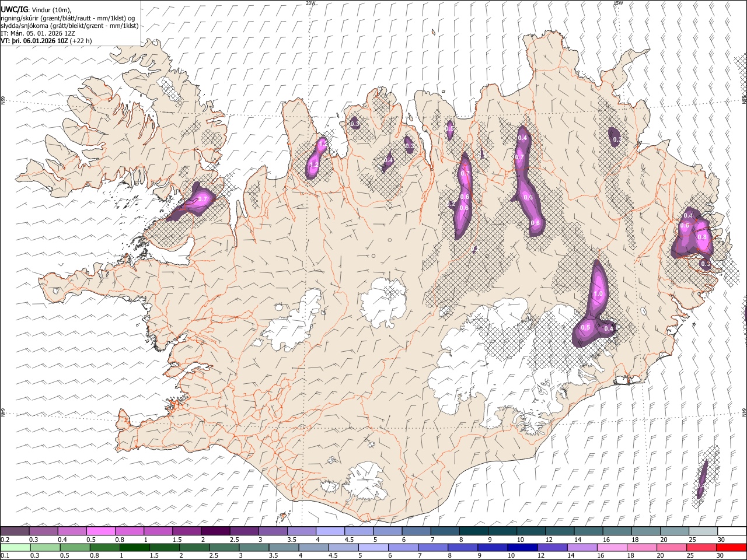Pick top-row swatch between 0.4 and 0.5

point(72,531)
